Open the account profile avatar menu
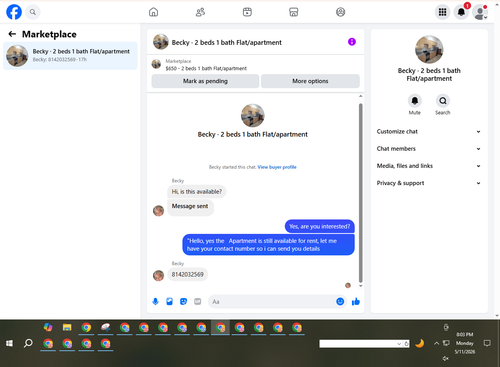500x367 pixels. (480, 12)
